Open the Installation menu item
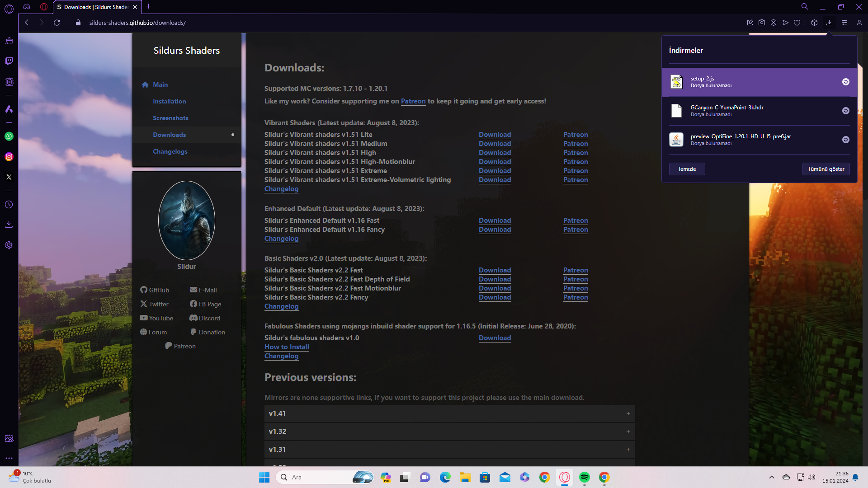 click(x=169, y=101)
